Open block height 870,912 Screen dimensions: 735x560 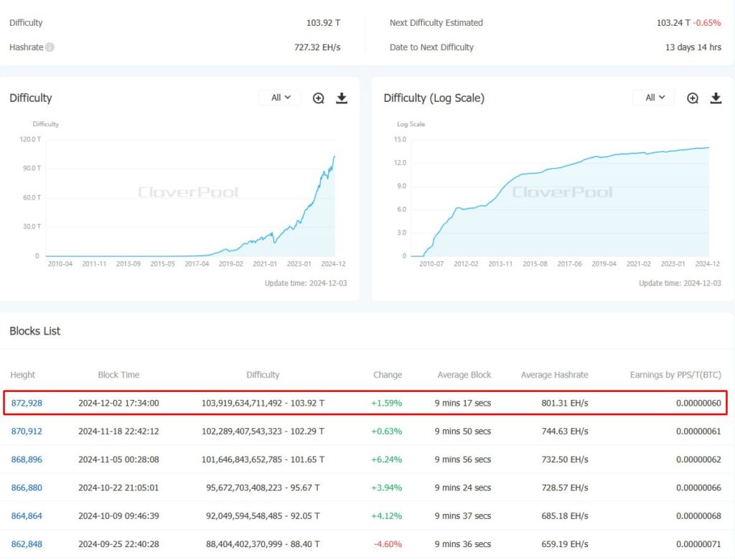pos(27,431)
